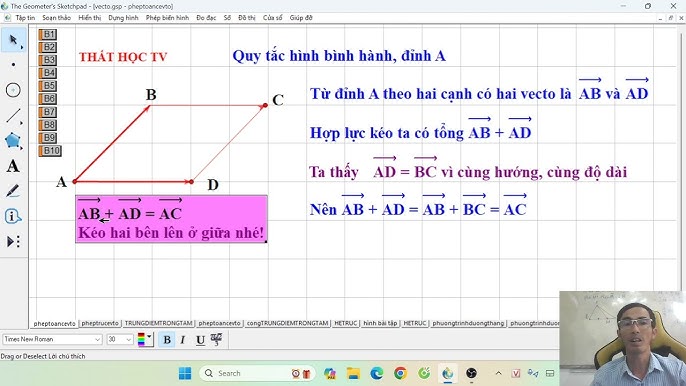Select point D on the parallelogram
Screen dimensions: 686x386
point(192,182)
